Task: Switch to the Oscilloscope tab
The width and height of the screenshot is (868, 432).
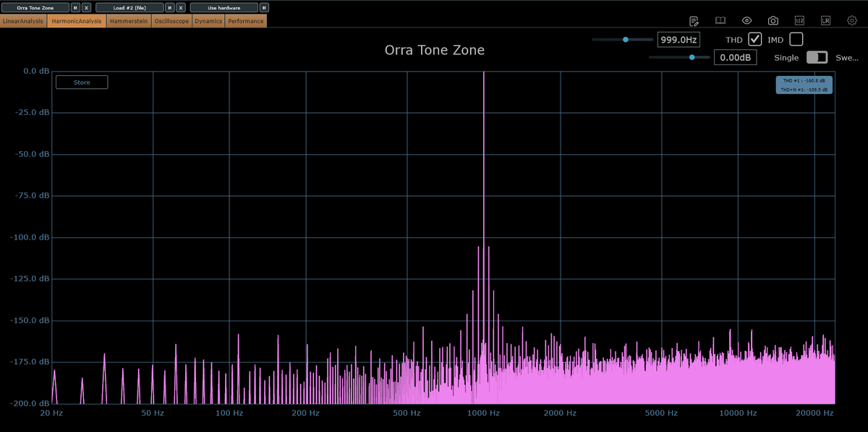Action: point(172,21)
